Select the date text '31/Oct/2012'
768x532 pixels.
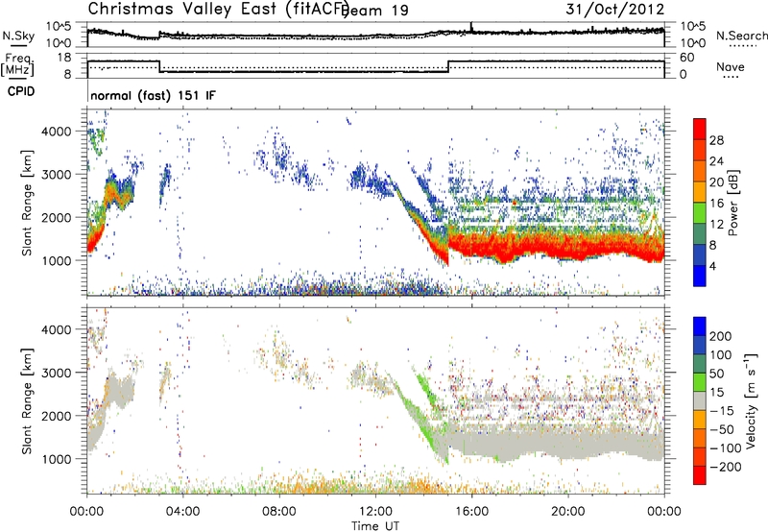[615, 10]
